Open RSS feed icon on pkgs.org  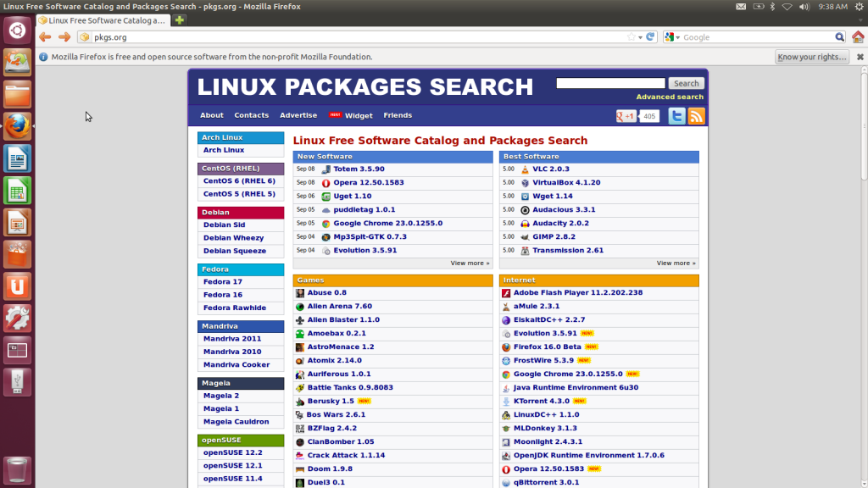[696, 115]
